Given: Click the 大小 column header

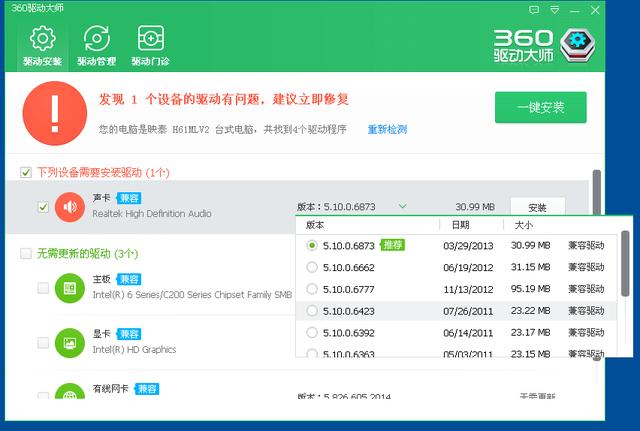Looking at the screenshot, I should pos(524,225).
